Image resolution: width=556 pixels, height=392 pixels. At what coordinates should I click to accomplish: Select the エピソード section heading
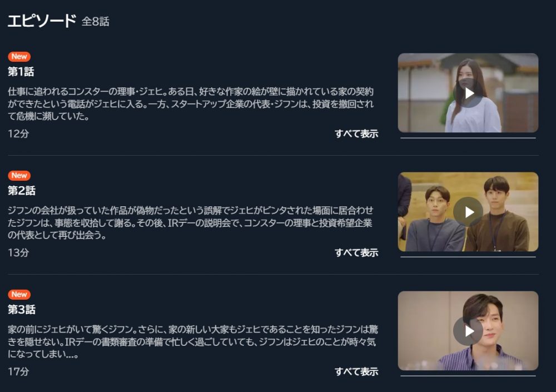42,21
